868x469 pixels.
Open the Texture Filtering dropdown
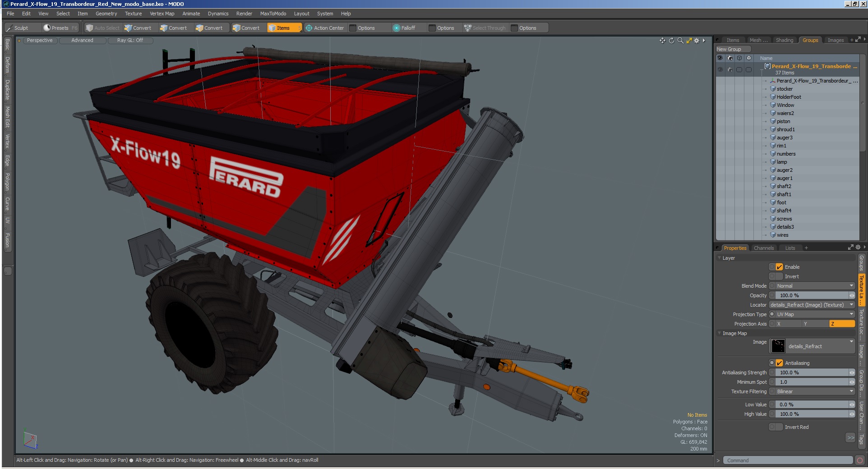click(x=815, y=391)
